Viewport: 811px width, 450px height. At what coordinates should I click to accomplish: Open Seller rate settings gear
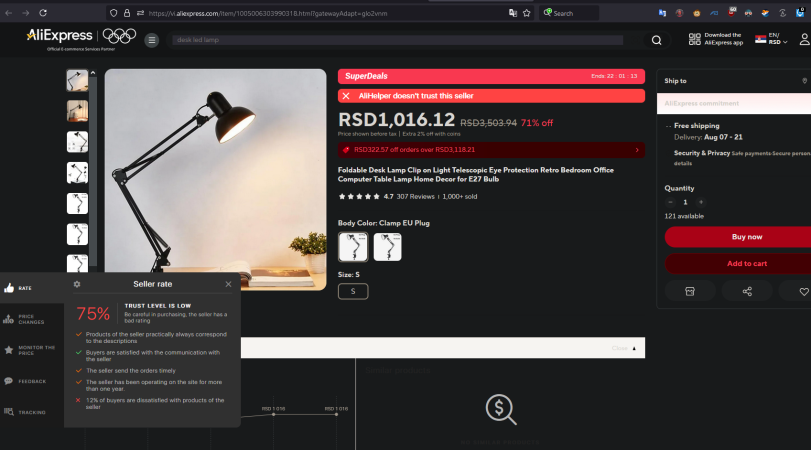pos(77,284)
